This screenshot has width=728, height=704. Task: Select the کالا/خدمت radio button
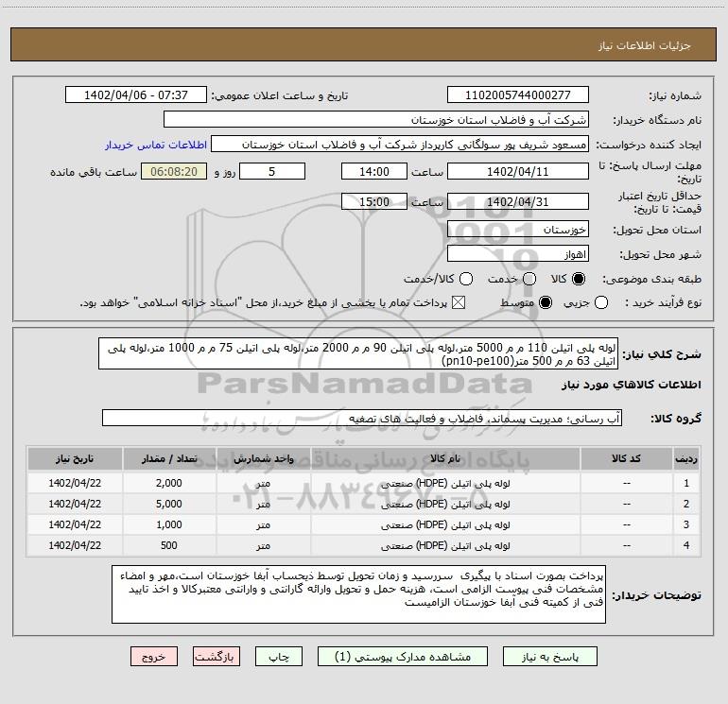pyautogui.click(x=466, y=279)
